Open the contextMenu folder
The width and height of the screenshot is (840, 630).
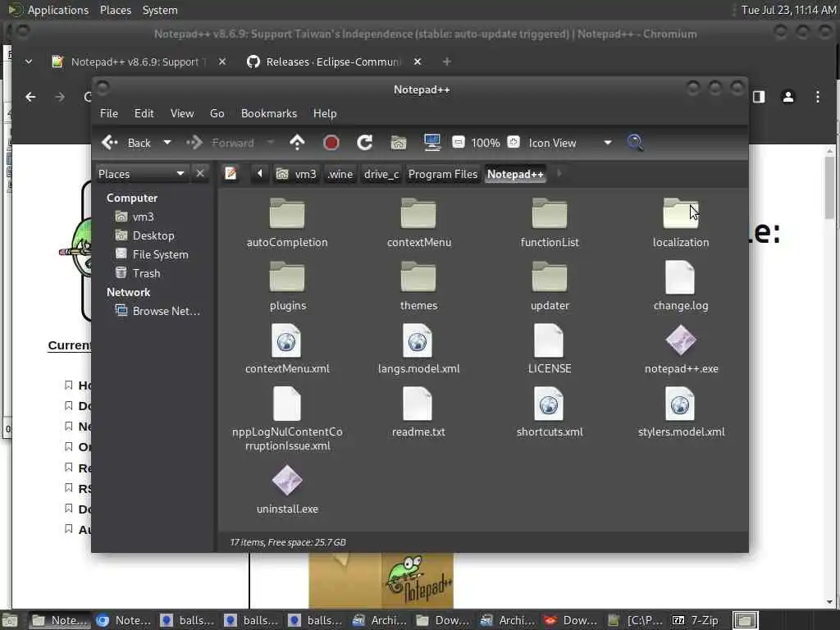(x=418, y=222)
